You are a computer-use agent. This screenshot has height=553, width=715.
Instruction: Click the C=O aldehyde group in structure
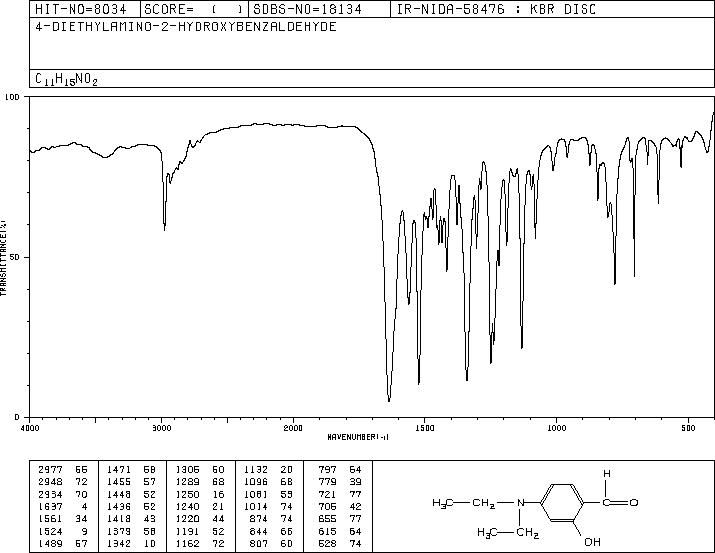click(x=620, y=503)
